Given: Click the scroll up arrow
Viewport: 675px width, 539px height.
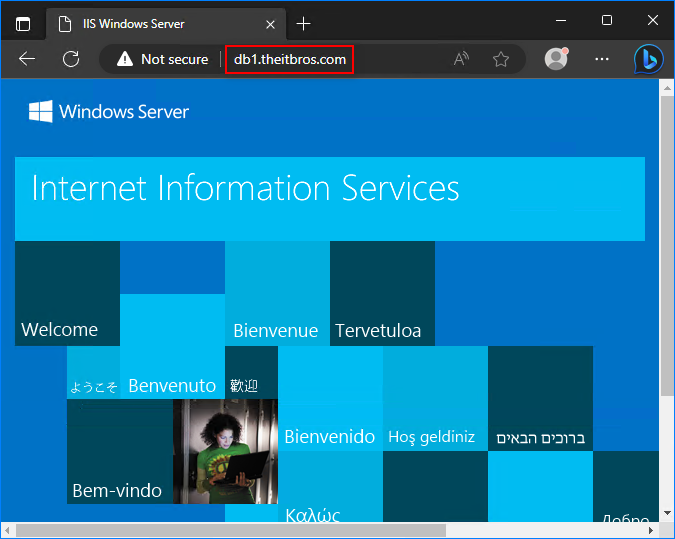Looking at the screenshot, I should 667,88.
